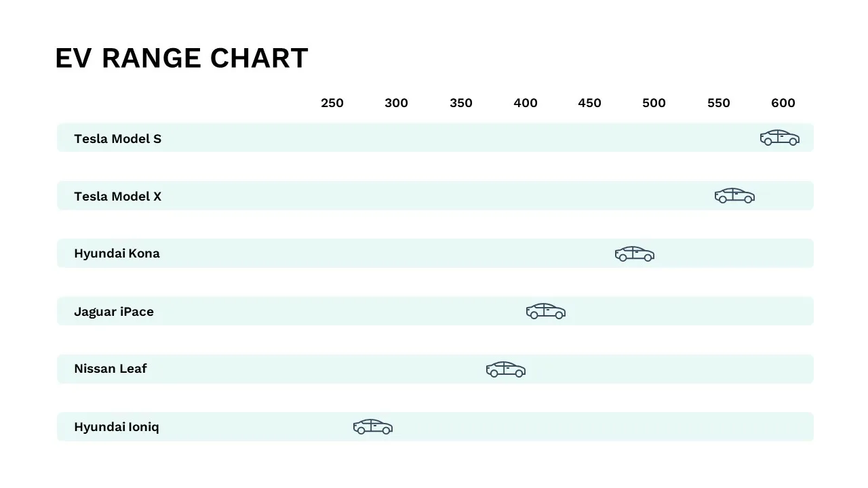The width and height of the screenshot is (868, 488).
Task: Select the Hyundai Kona car icon
Action: click(635, 254)
